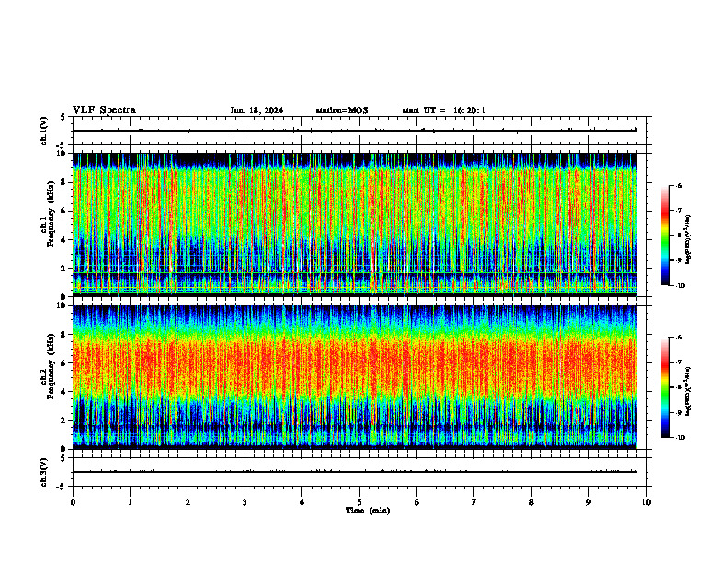
Task: Click the "-10" label on ch.2 color scale
Action: (x=679, y=438)
